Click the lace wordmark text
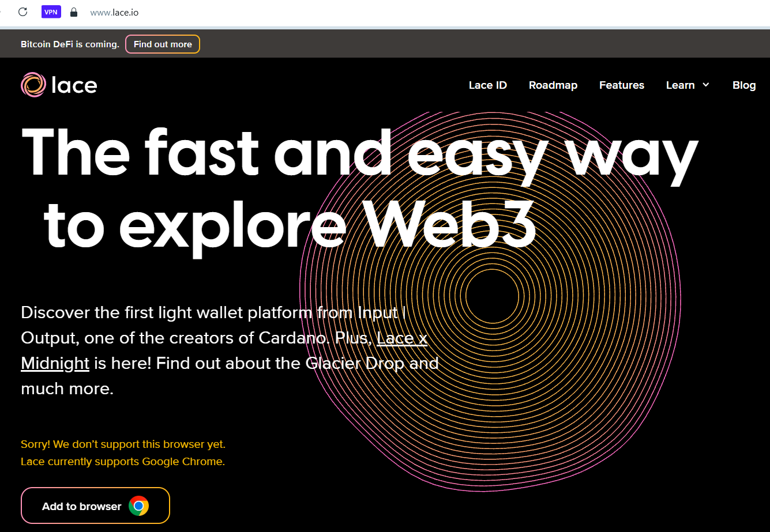The image size is (770, 532). [x=74, y=85]
